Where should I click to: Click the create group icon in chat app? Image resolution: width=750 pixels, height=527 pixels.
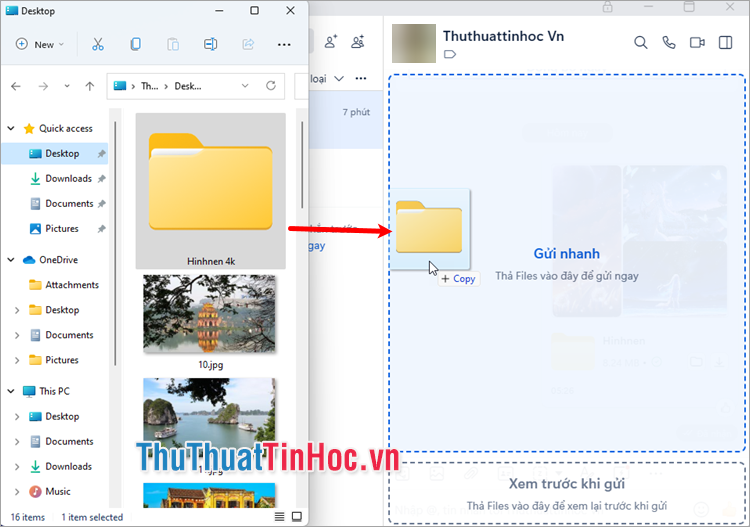(358, 42)
